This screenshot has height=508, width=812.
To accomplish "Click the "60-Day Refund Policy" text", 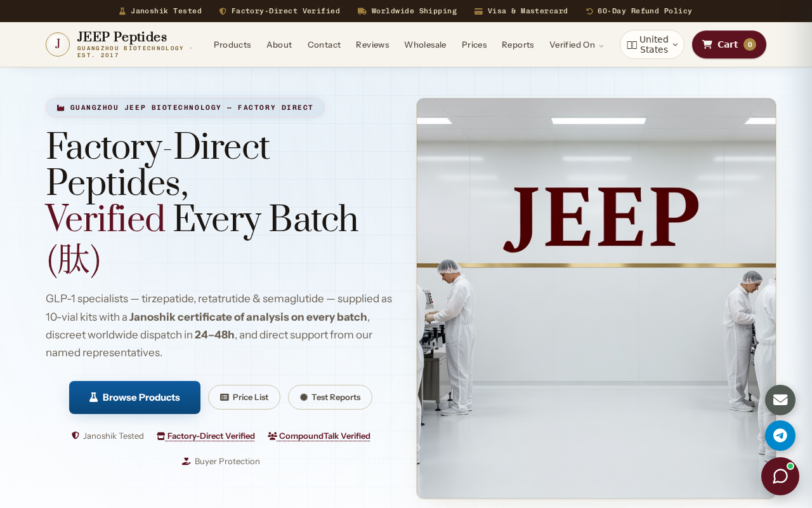I will click(x=645, y=11).
